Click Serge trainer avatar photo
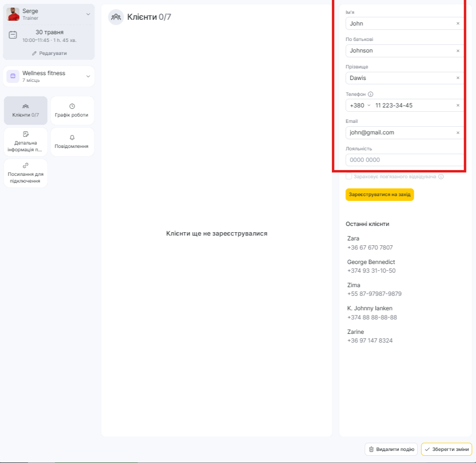The width and height of the screenshot is (476, 463). [13, 14]
